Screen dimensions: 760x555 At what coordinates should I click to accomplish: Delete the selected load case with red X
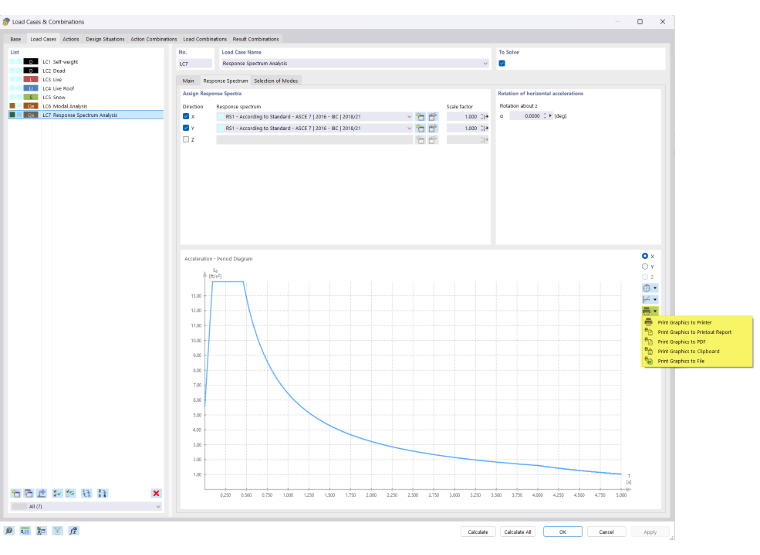pos(156,493)
